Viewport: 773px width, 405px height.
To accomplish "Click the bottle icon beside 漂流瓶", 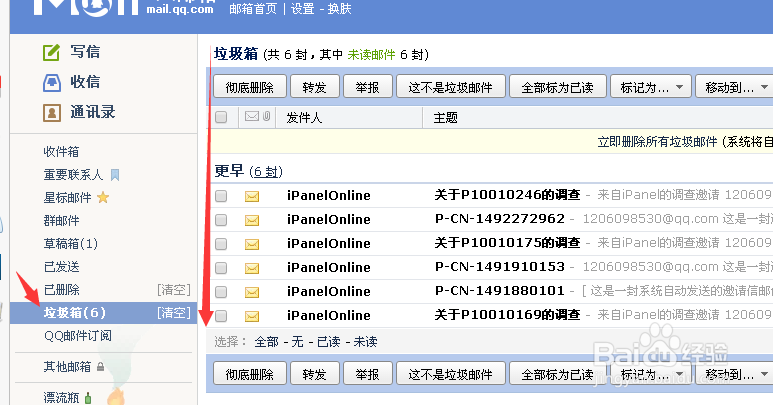I will tap(88, 398).
